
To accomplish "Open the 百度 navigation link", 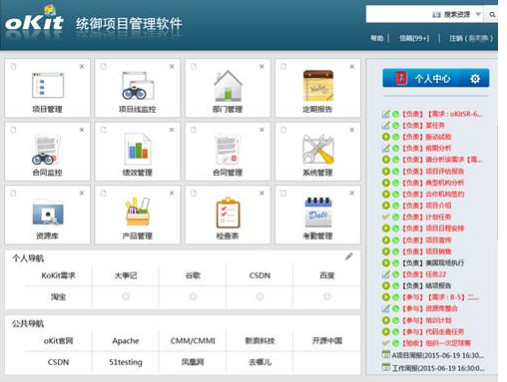I will [327, 276].
